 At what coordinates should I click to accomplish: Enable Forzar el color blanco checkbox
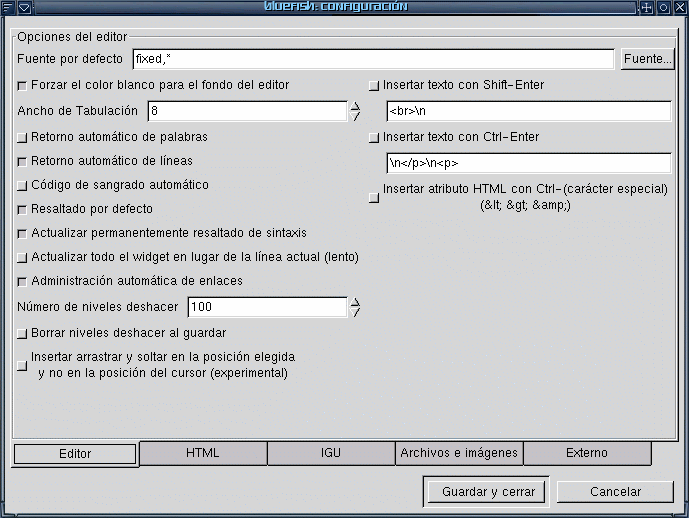(23, 86)
